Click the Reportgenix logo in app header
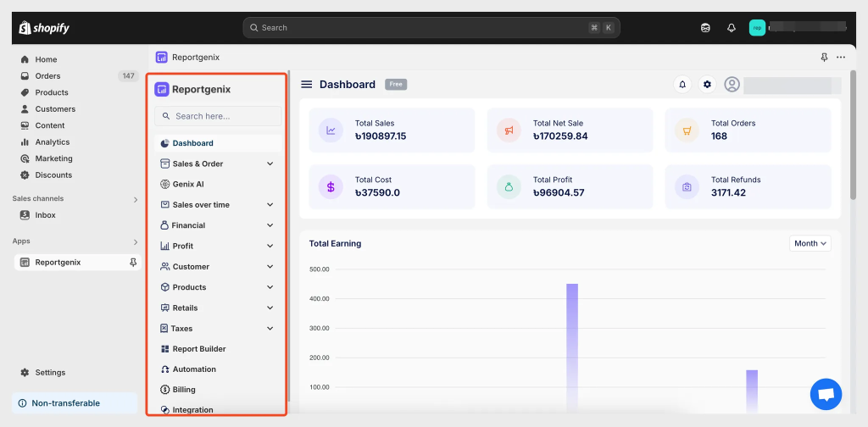The height and width of the screenshot is (427, 868). pos(162,57)
